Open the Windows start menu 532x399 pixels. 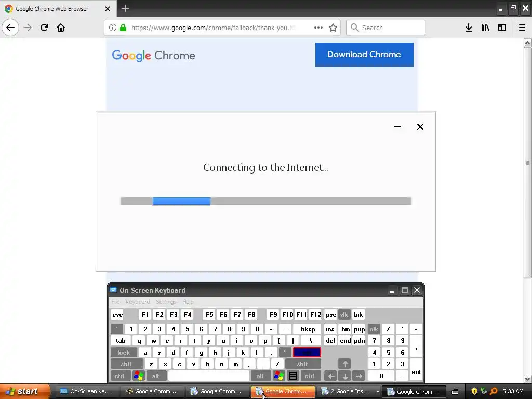[24, 392]
